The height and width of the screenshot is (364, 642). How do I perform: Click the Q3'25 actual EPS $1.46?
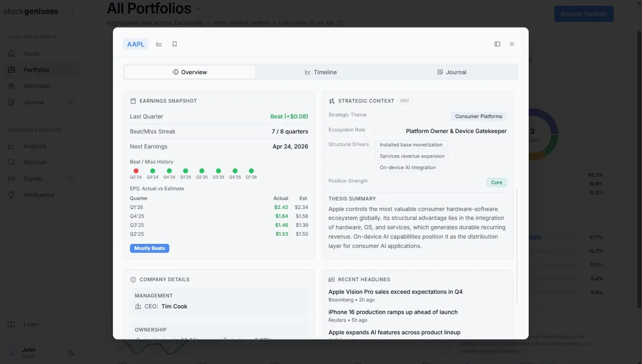[281, 225]
